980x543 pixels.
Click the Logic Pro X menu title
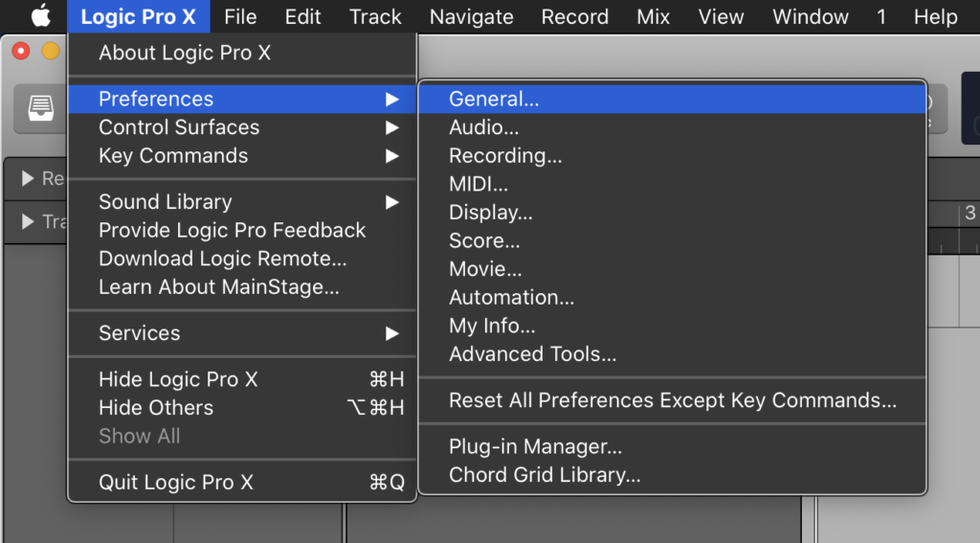[x=138, y=16]
